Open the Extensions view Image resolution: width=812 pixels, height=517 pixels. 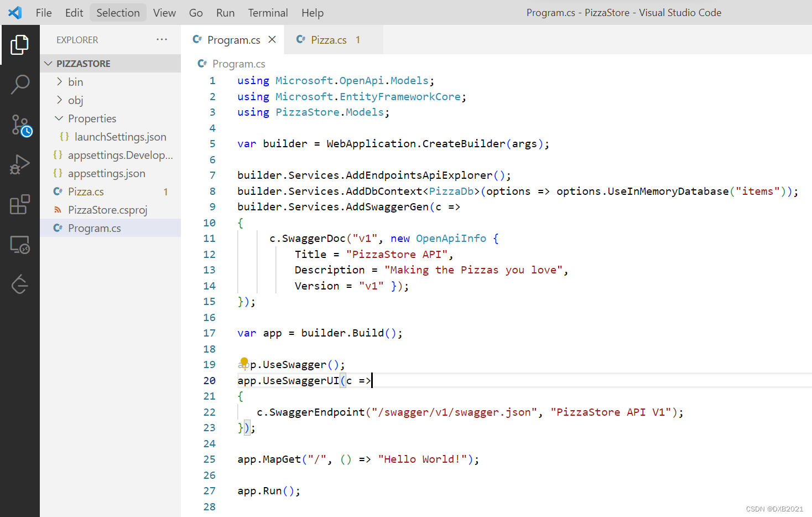click(x=20, y=205)
